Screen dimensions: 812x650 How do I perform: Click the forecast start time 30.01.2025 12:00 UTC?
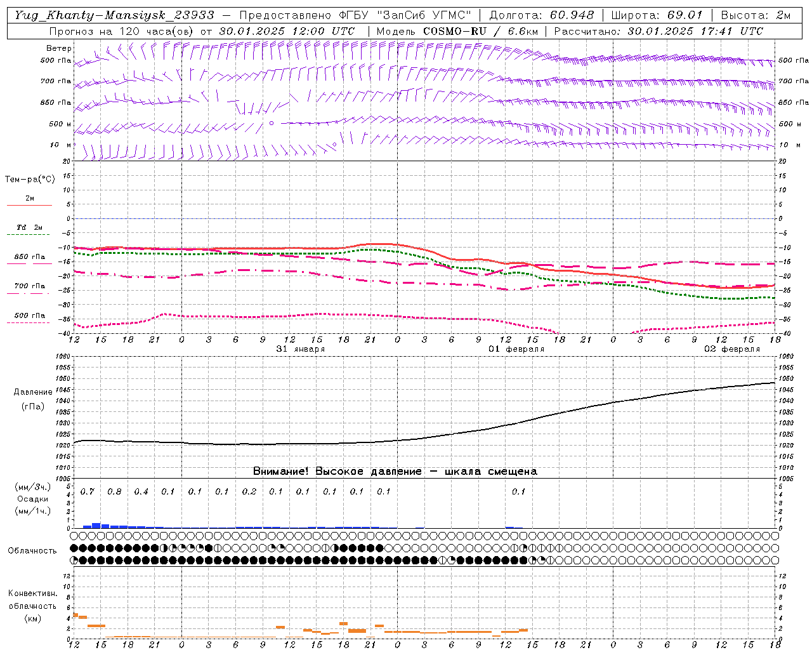(287, 31)
